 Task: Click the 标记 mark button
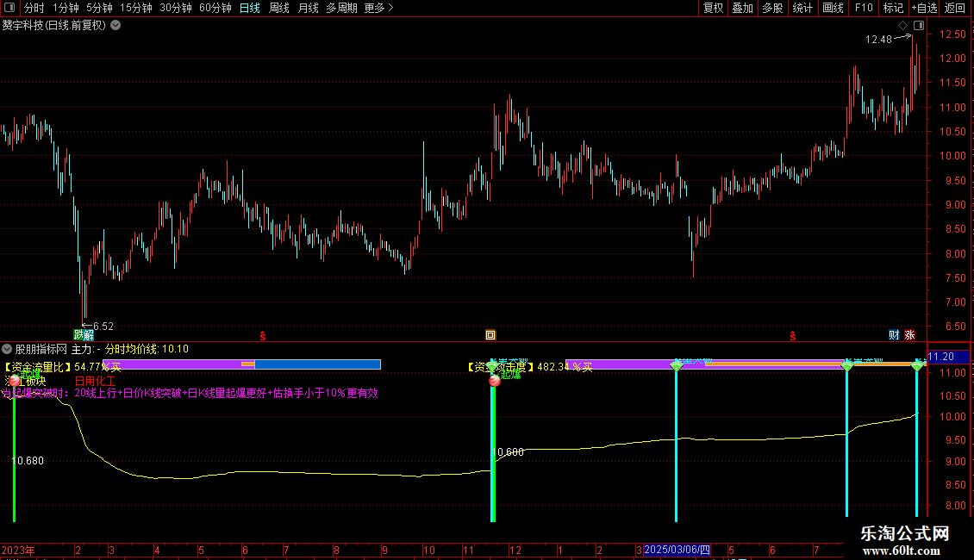click(893, 8)
